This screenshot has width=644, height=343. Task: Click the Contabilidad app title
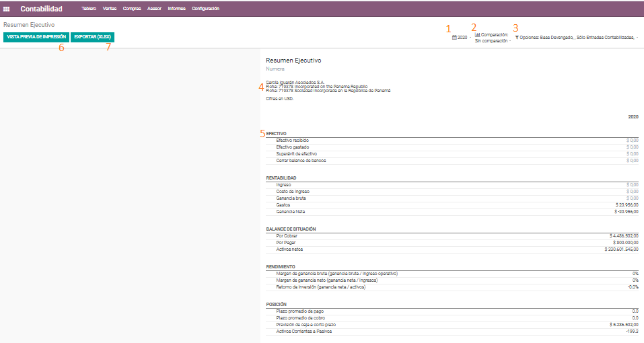pyautogui.click(x=42, y=9)
